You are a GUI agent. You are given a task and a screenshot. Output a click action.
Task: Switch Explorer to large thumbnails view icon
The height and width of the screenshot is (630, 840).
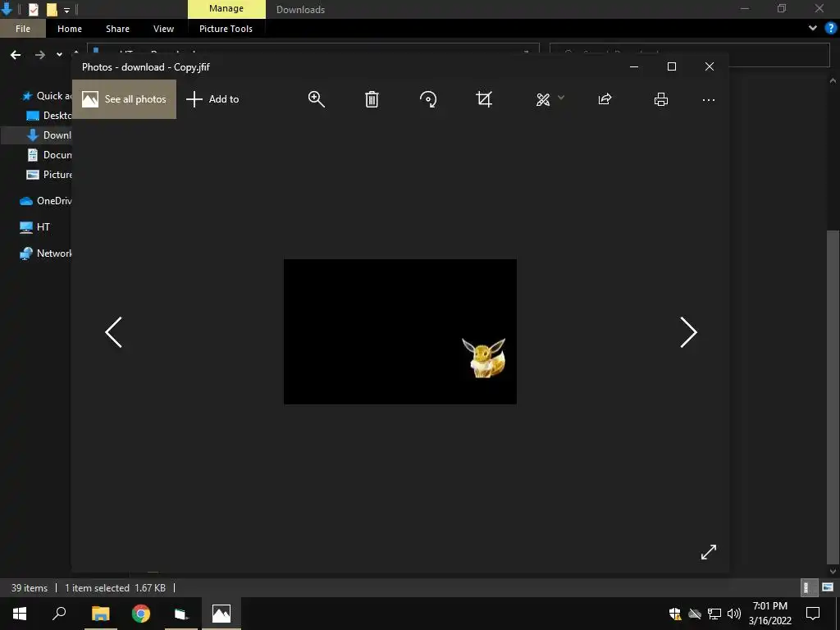828,587
